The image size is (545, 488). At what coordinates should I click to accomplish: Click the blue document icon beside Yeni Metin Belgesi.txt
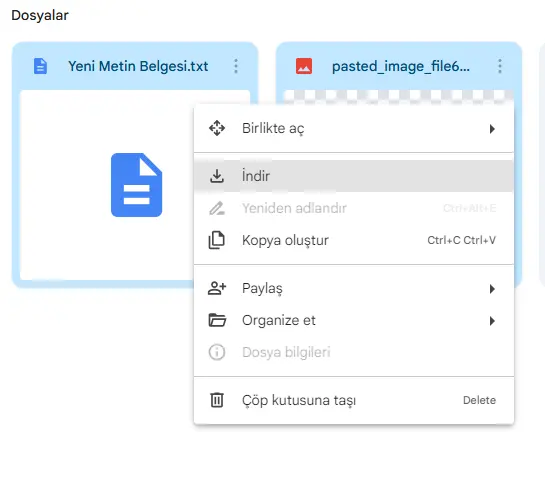click(40, 66)
